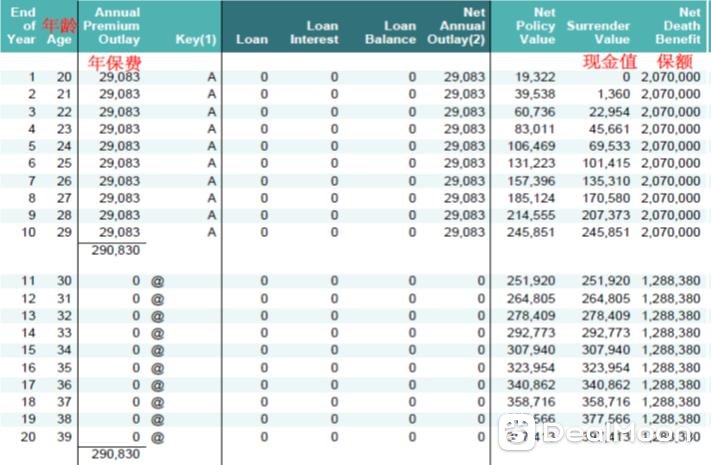Click the red 保额 label
The height and width of the screenshot is (465, 711).
click(x=675, y=61)
